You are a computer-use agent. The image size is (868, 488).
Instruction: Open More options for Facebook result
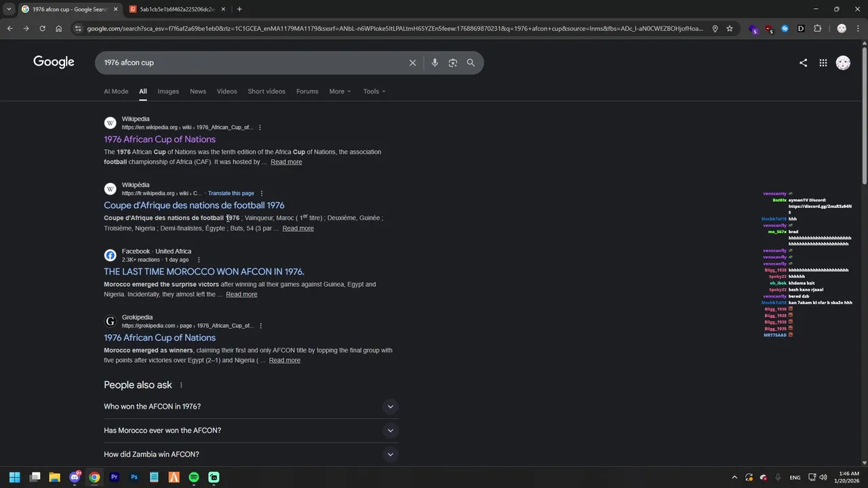coord(198,260)
